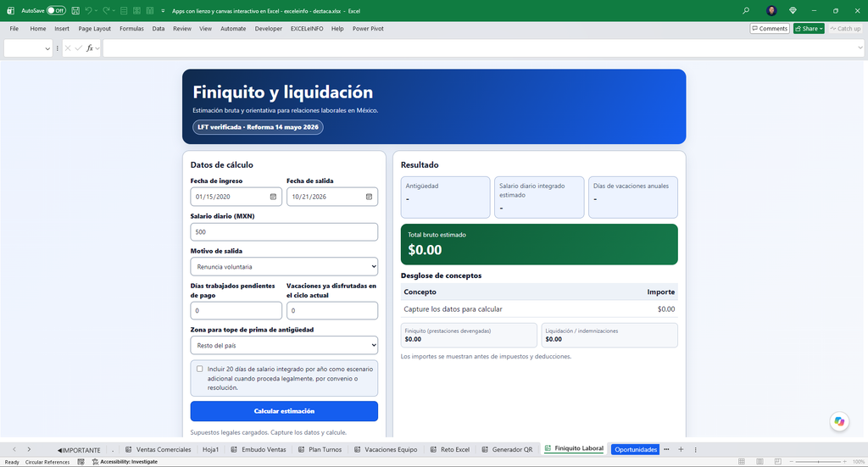The image size is (868, 467).
Task: Open the Name Box dropdown arrow
Action: click(x=47, y=48)
